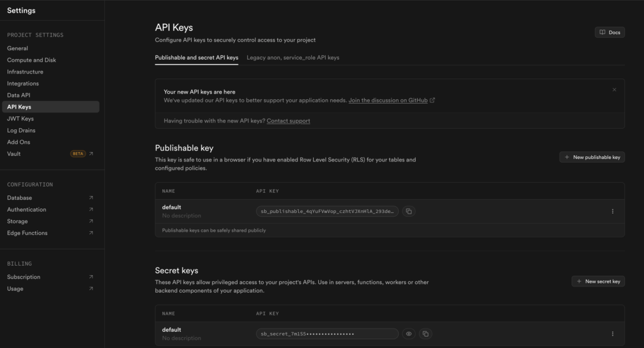
Task: Dismiss the new API keys notice
Action: click(x=614, y=90)
